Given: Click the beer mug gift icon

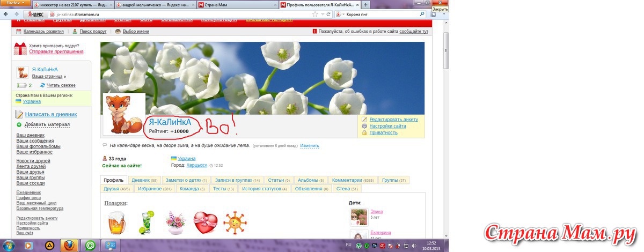Looking at the screenshot, I should click(x=116, y=223).
